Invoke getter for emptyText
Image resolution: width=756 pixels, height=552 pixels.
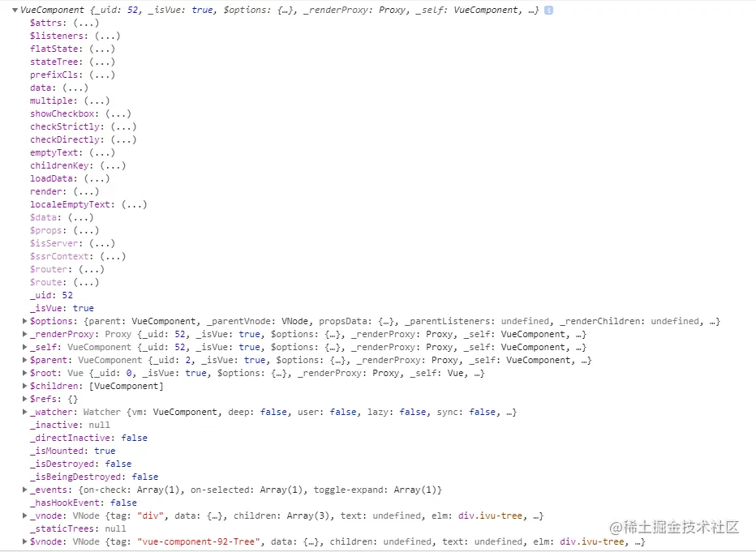(102, 152)
